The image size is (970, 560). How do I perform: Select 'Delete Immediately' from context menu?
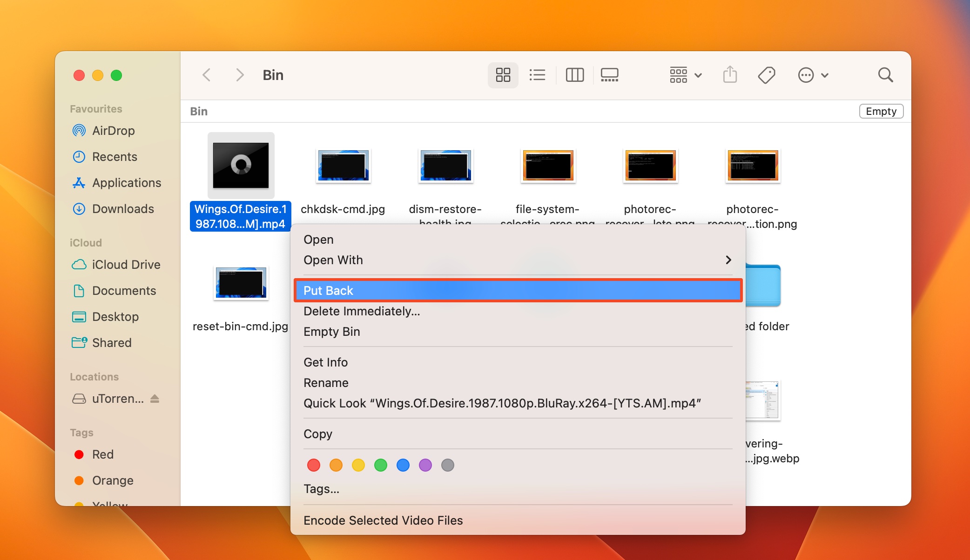click(362, 311)
